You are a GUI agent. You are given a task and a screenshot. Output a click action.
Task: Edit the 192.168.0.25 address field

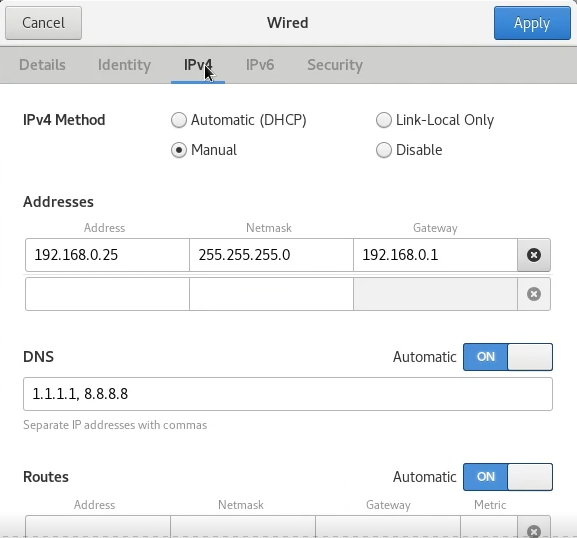(107, 255)
